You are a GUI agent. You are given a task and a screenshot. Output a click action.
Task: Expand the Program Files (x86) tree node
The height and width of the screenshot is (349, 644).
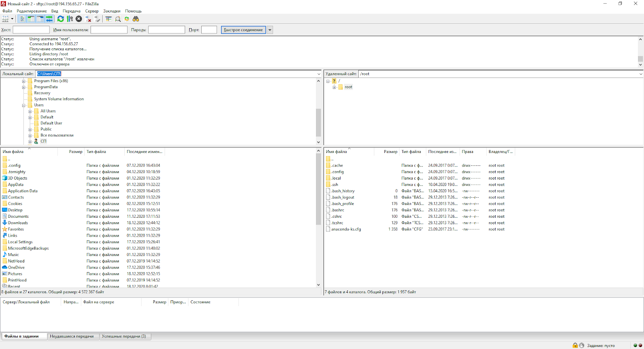pyautogui.click(x=24, y=81)
